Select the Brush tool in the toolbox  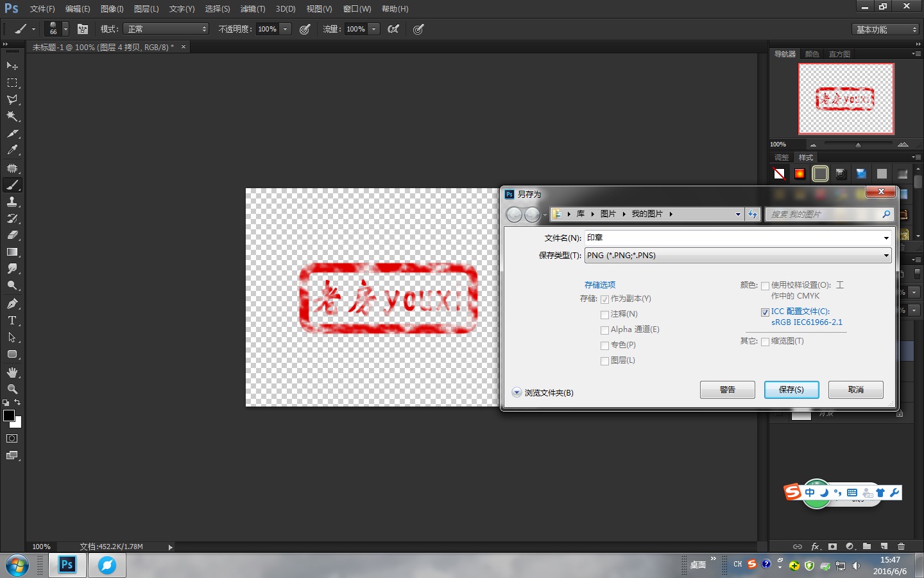pos(12,185)
